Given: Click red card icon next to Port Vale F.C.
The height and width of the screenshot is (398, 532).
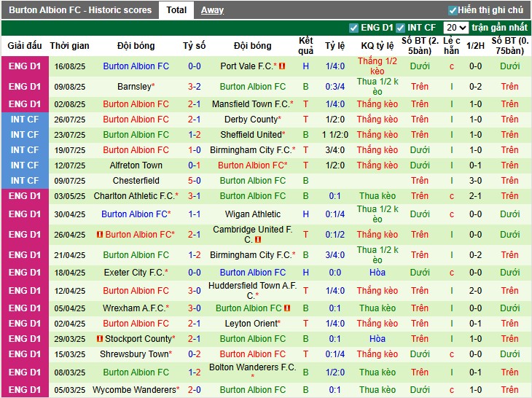Looking at the screenshot, I should pyautogui.click(x=282, y=66).
